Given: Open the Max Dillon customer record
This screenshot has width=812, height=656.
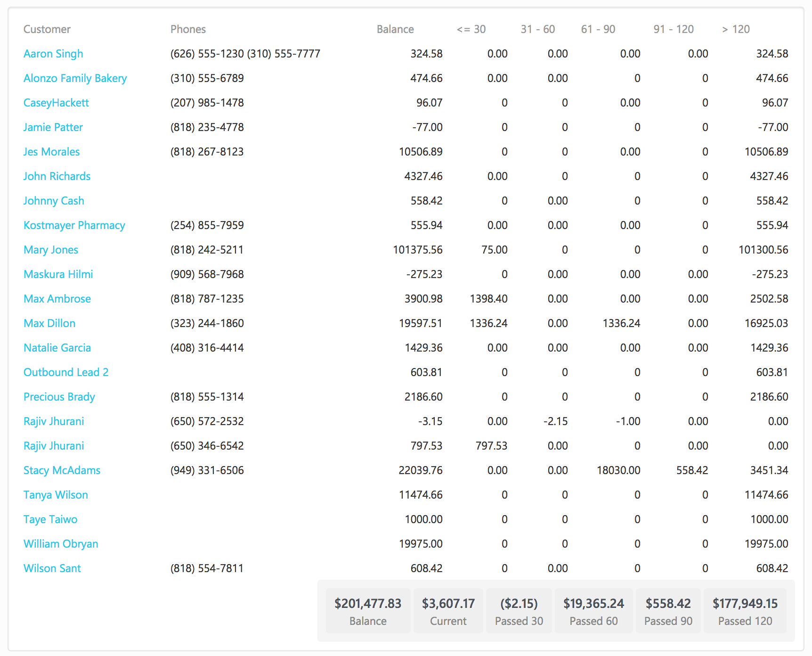Looking at the screenshot, I should pyautogui.click(x=49, y=323).
